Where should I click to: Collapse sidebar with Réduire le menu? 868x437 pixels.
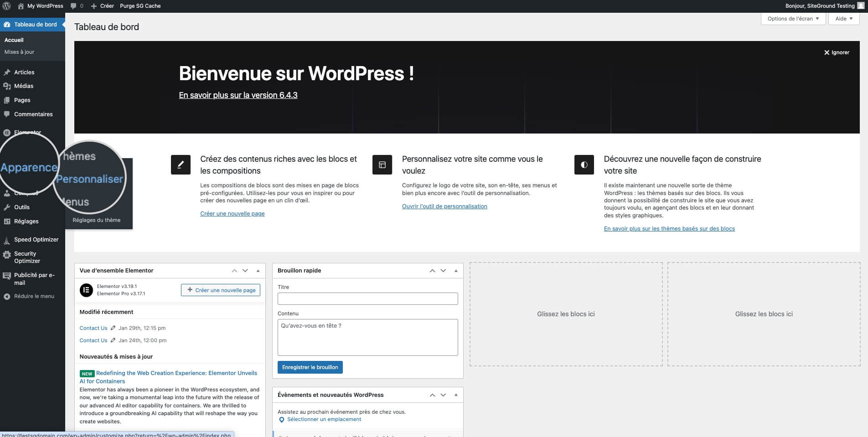[x=29, y=296]
